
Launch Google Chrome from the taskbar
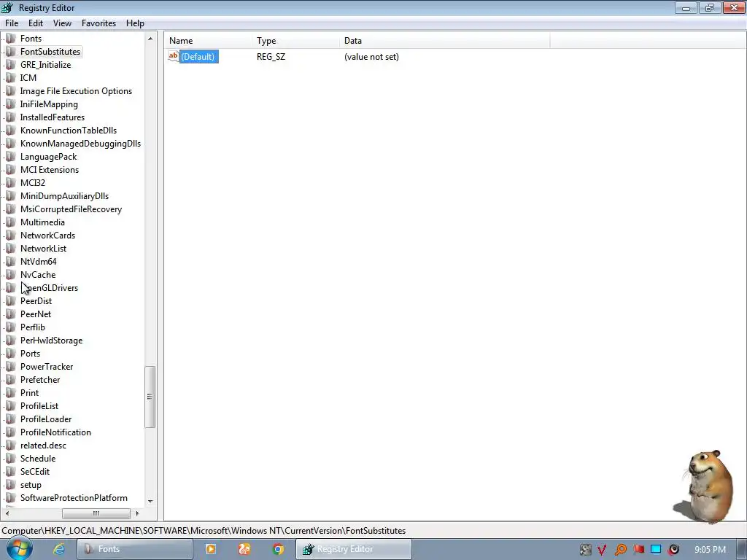point(278,549)
